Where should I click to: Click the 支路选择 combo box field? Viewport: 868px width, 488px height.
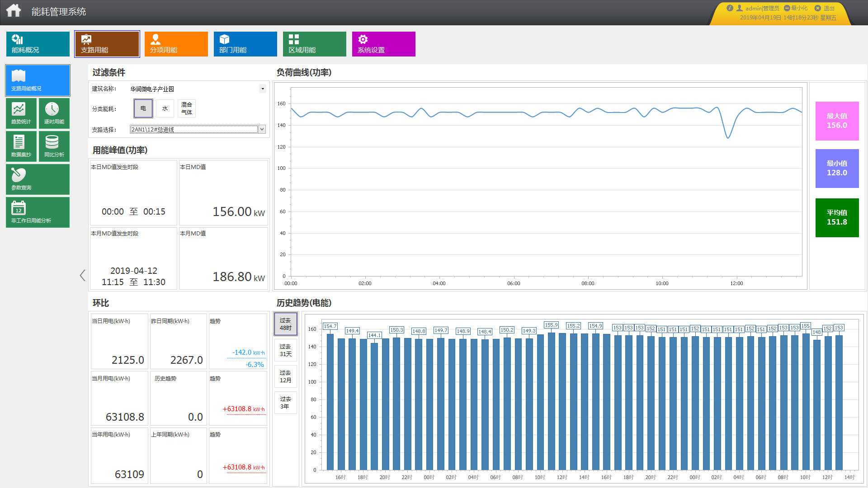coord(198,130)
